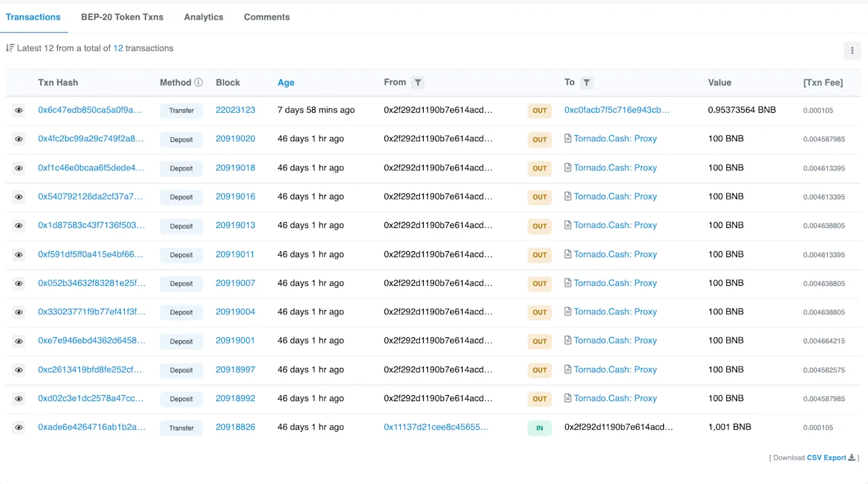Open the From column filter
The width and height of the screenshot is (868, 484).
click(x=418, y=82)
